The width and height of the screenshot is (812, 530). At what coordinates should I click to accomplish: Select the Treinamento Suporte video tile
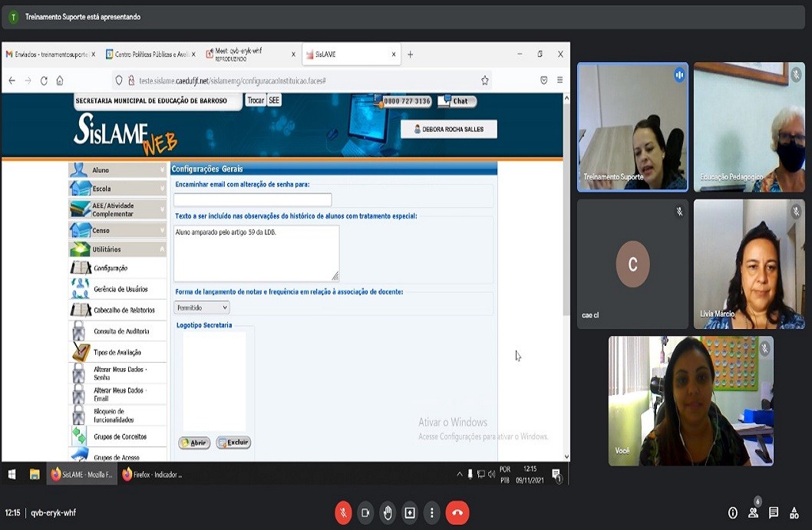(x=633, y=127)
